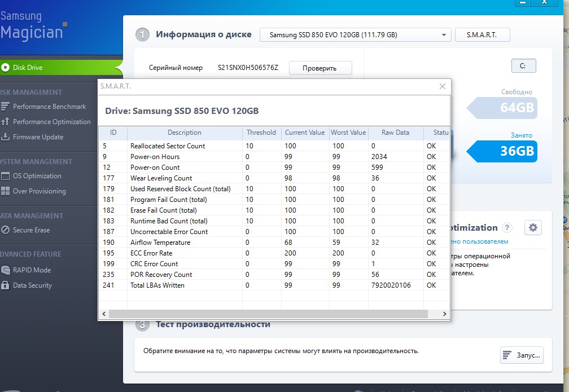Click the serial number S21SNX0H506576Z
Image resolution: width=569 pixels, height=392 pixels.
[x=248, y=68]
